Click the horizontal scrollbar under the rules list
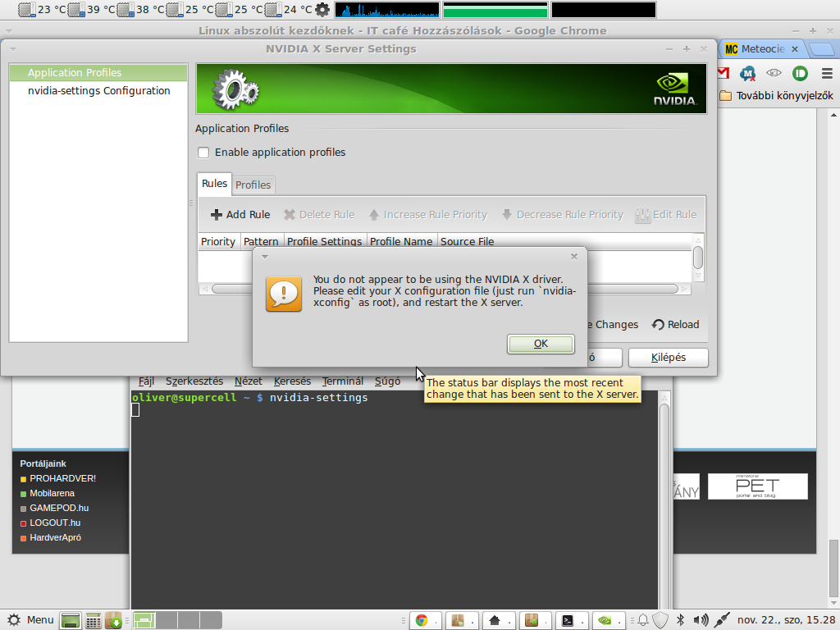The height and width of the screenshot is (630, 840). [445, 289]
